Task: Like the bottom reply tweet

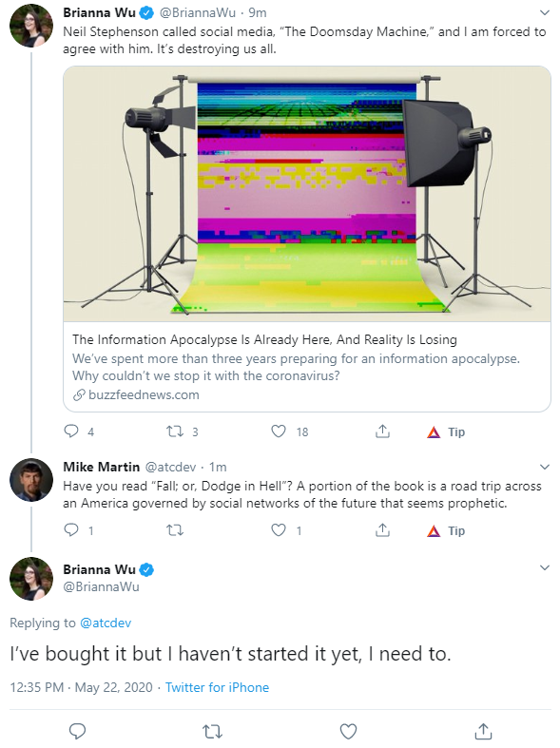Action: 348,731
